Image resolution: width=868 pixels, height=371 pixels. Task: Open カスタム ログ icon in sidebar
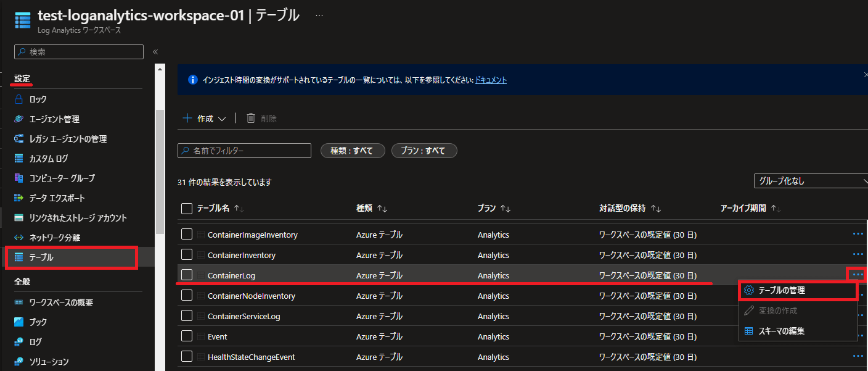tap(19, 159)
